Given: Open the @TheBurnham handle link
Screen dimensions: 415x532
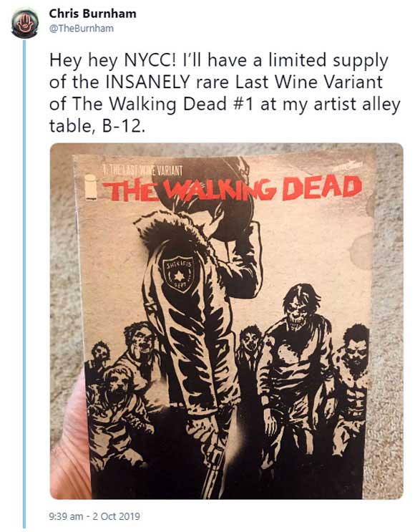Looking at the screenshot, I should coord(82,29).
